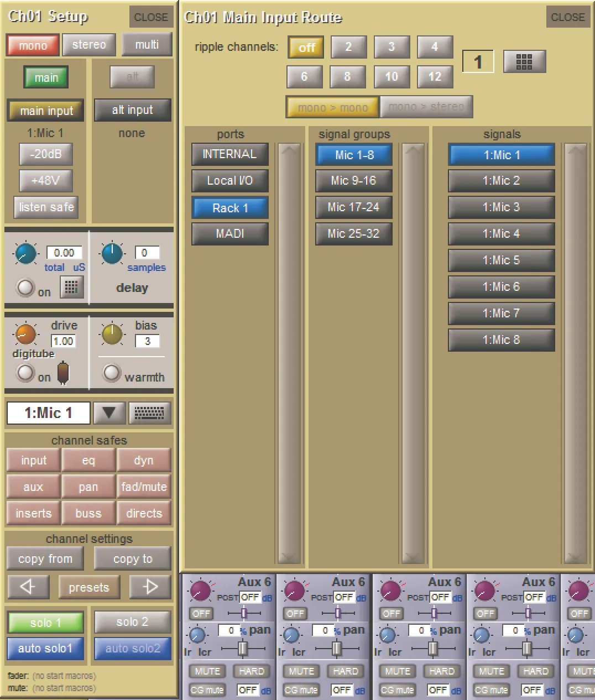Activate solo 1

pyautogui.click(x=46, y=623)
